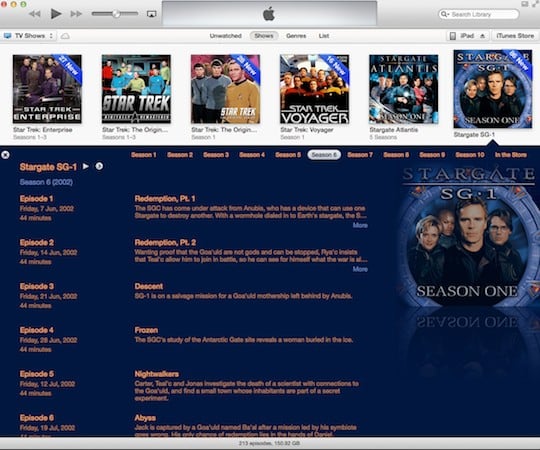Select the Shows tab

click(264, 36)
